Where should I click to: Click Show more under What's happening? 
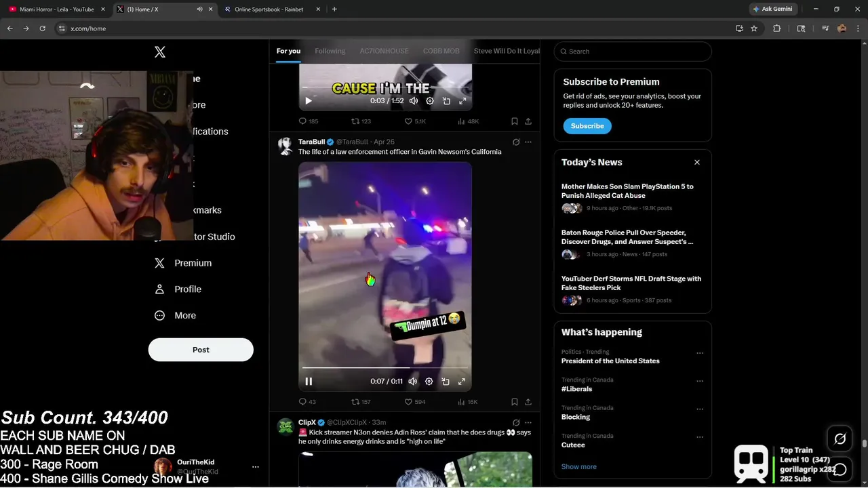578,466
